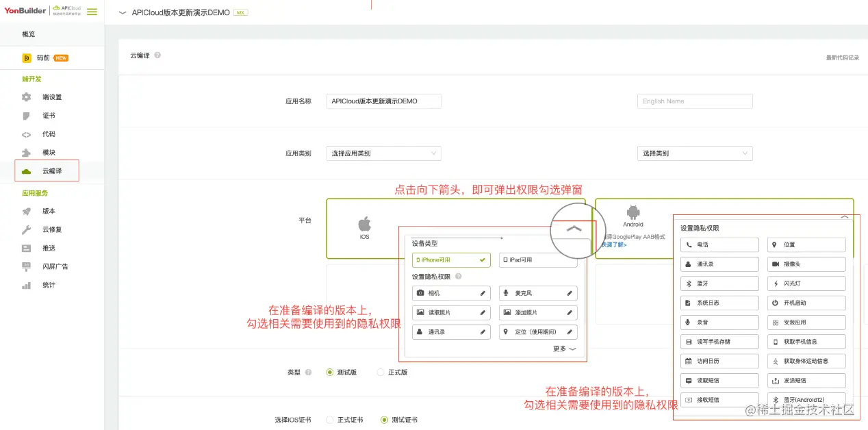
Task: Click the MX badge beside project title
Action: click(x=240, y=12)
